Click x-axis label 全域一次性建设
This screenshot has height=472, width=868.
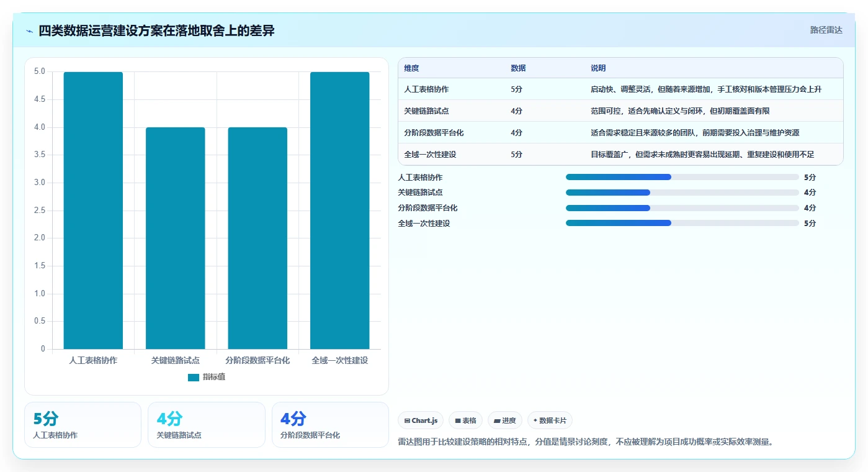(340, 361)
